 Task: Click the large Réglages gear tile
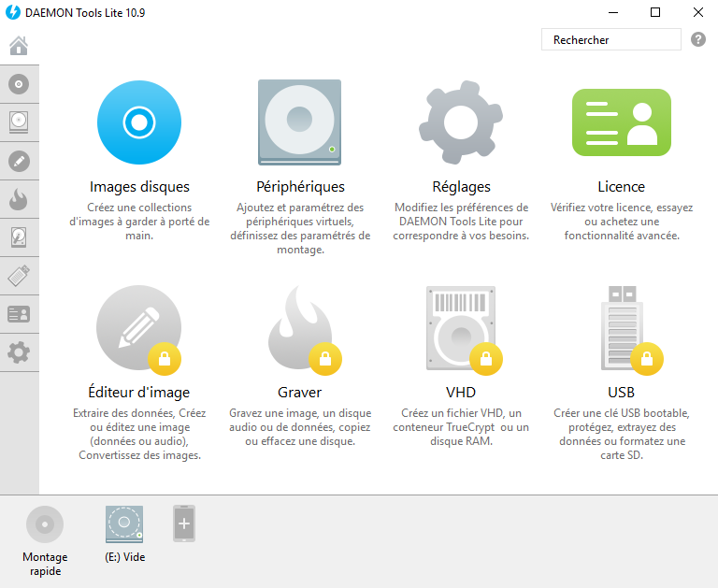point(461,122)
